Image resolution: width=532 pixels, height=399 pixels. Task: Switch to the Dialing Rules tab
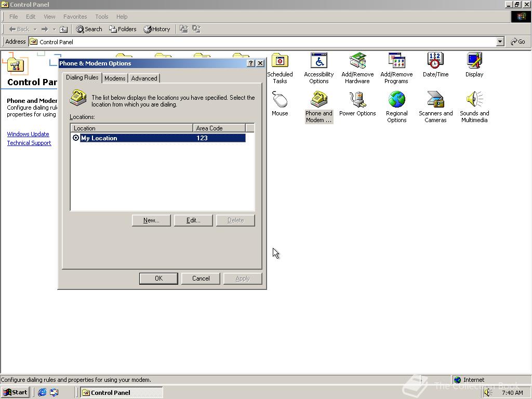coord(82,77)
